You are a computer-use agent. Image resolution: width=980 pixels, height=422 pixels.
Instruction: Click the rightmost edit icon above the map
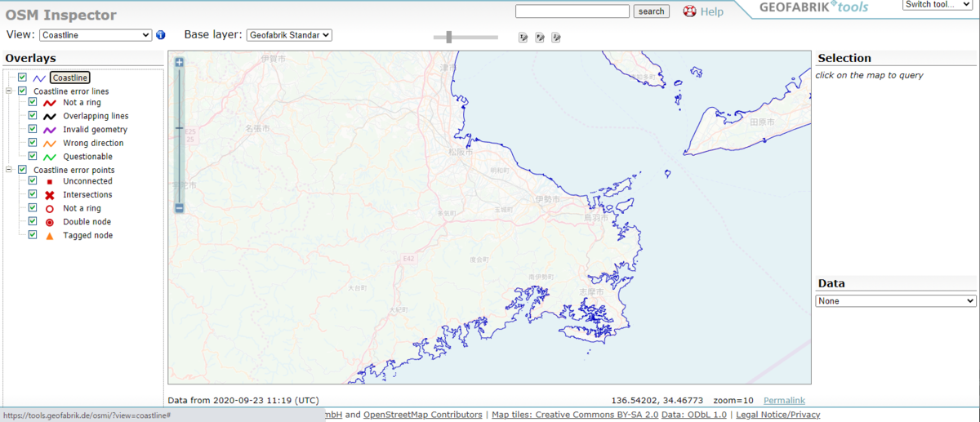tap(556, 37)
